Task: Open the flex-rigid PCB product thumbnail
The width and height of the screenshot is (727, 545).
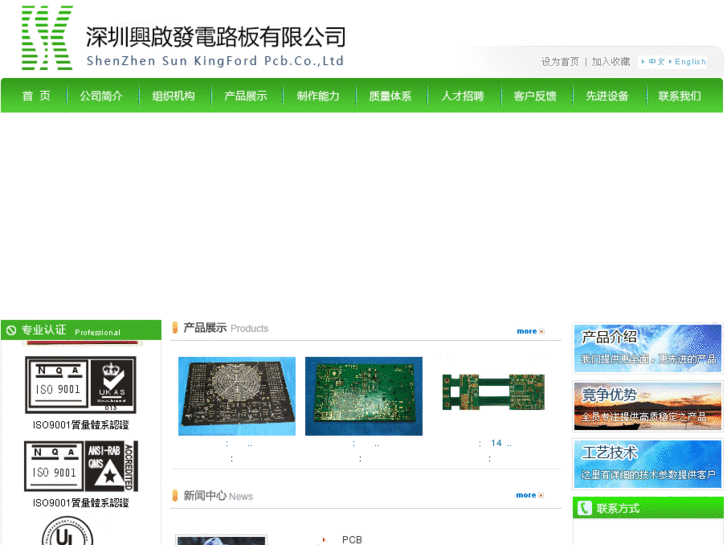Action: [x=493, y=392]
